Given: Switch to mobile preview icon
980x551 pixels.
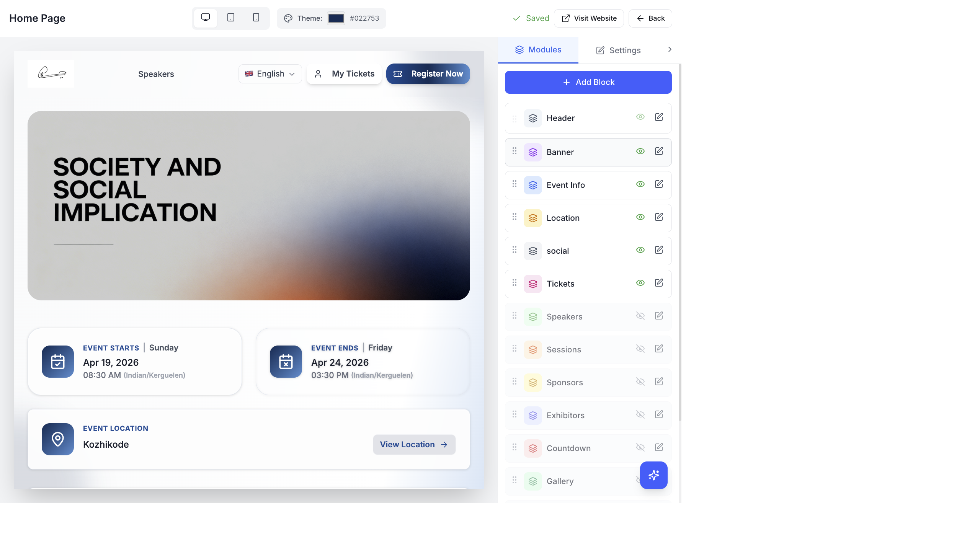Looking at the screenshot, I should pos(256,18).
